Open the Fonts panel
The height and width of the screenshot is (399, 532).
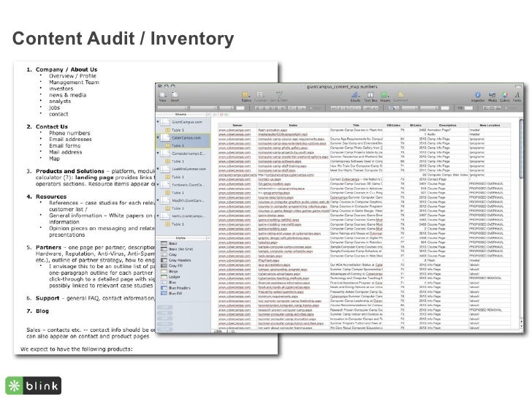517,96
